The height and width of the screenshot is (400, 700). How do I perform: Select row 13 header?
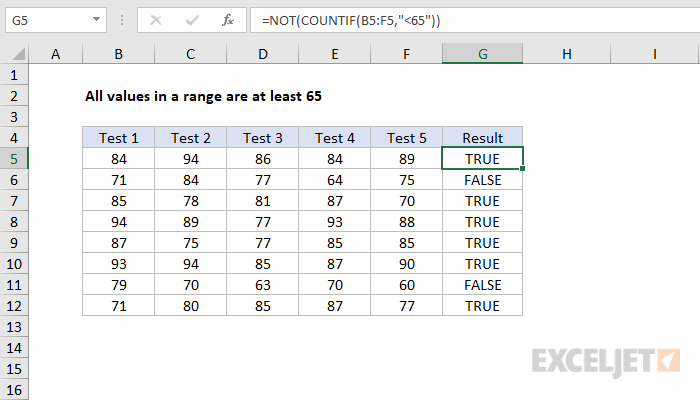[14, 327]
